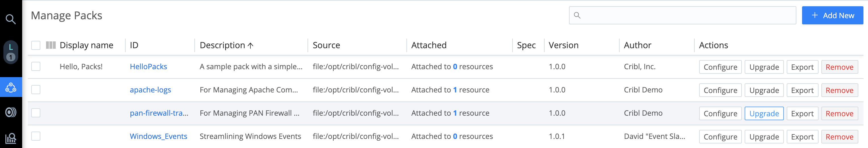Click the concentric circles sidebar icon
The width and height of the screenshot is (868, 148).
(x=11, y=112)
